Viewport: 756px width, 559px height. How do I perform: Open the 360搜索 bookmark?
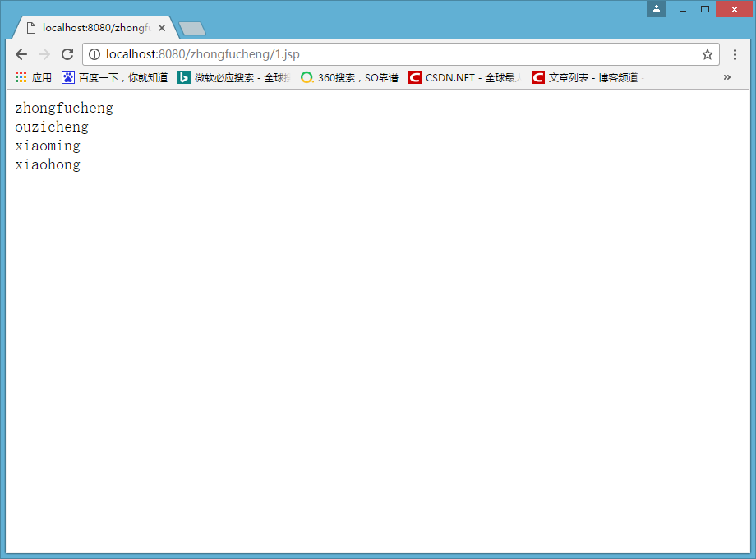pyautogui.click(x=349, y=77)
